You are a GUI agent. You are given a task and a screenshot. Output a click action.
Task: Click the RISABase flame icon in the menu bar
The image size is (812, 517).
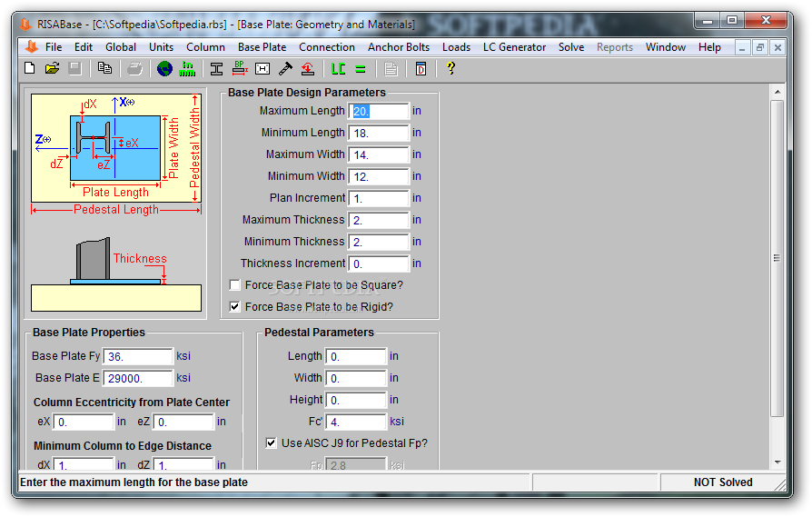click(x=32, y=47)
